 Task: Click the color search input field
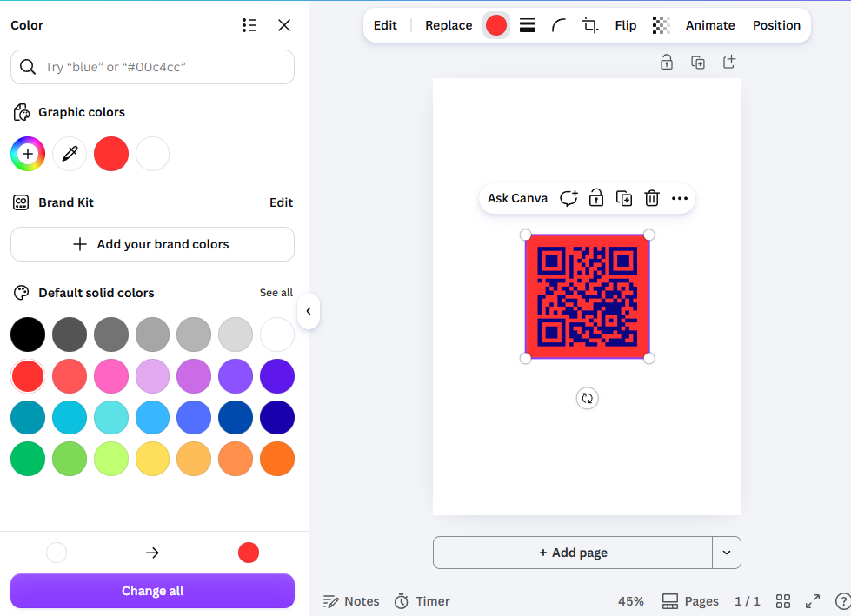pyautogui.click(x=152, y=67)
